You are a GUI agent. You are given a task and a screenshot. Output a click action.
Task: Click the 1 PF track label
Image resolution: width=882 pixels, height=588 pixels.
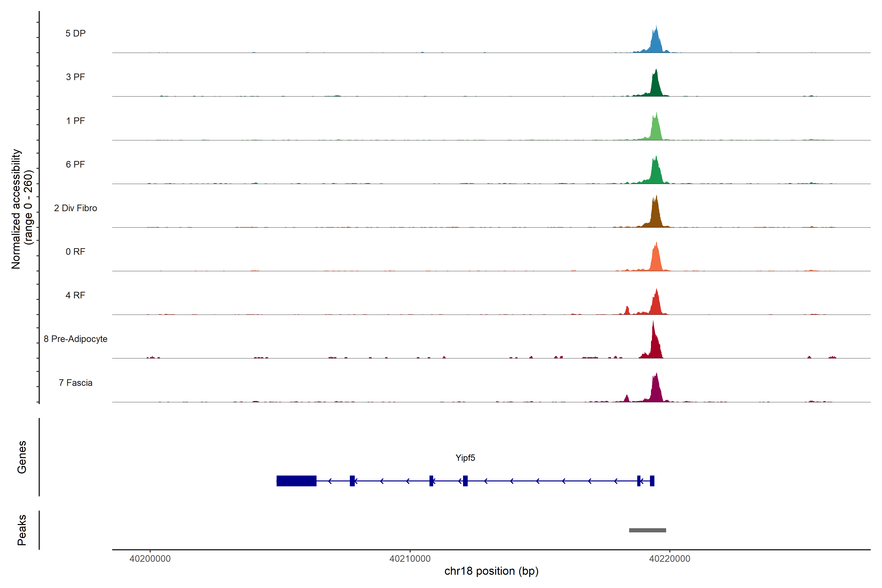(75, 121)
